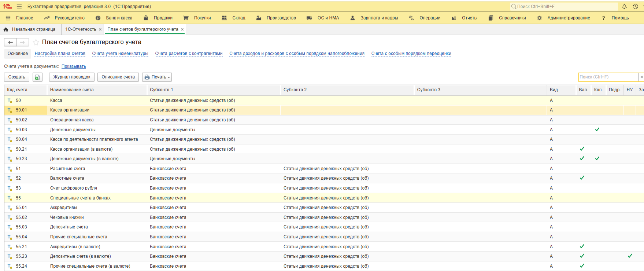Click the Показывать link

[x=74, y=66]
